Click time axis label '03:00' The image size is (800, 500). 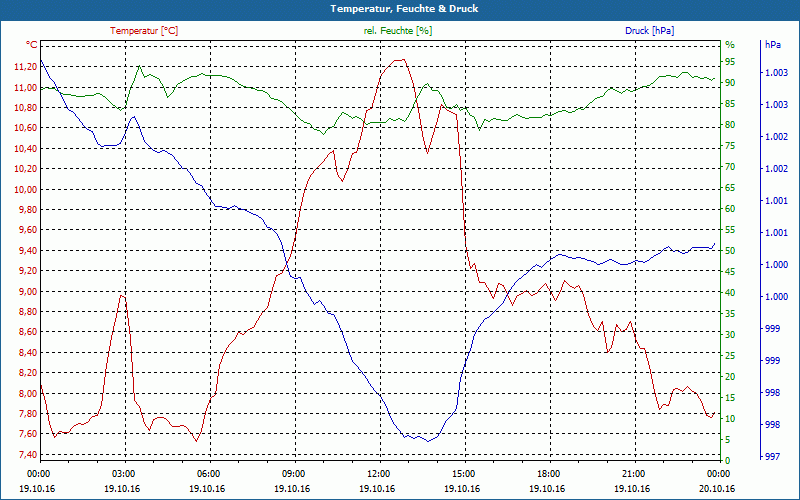(122, 474)
